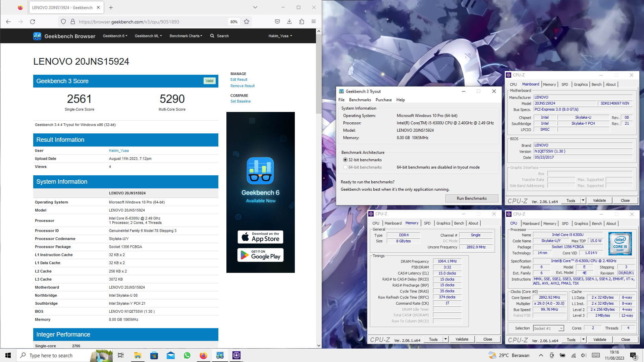644x362 pixels.
Task: Open Firefox list all tabs chevron
Action: tap(255, 7)
